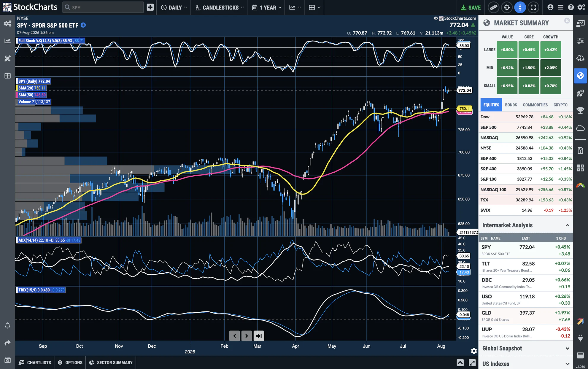Screen dimensions: 588x369
Task: Click the Save button
Action: [471, 7]
